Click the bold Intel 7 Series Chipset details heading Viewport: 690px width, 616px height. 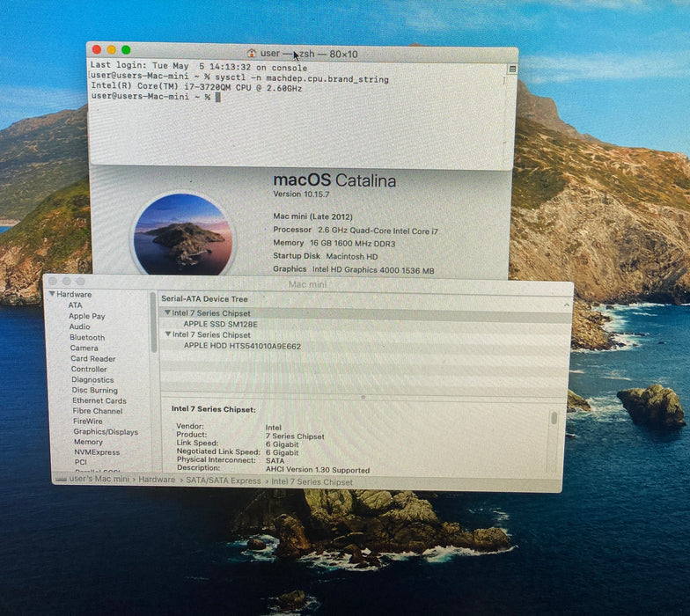[213, 409]
